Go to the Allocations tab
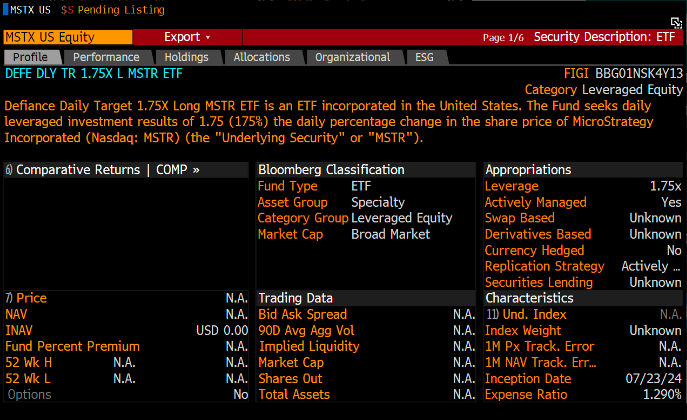The width and height of the screenshot is (687, 420). (x=261, y=57)
